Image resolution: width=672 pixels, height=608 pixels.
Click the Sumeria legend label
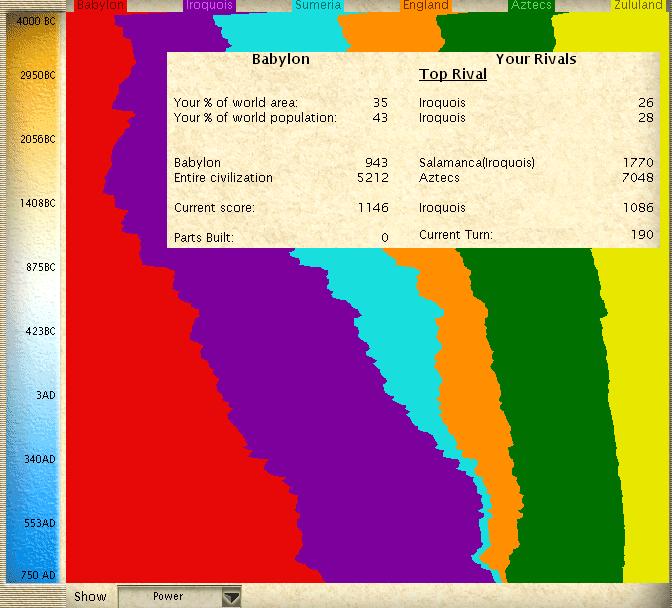click(x=318, y=6)
